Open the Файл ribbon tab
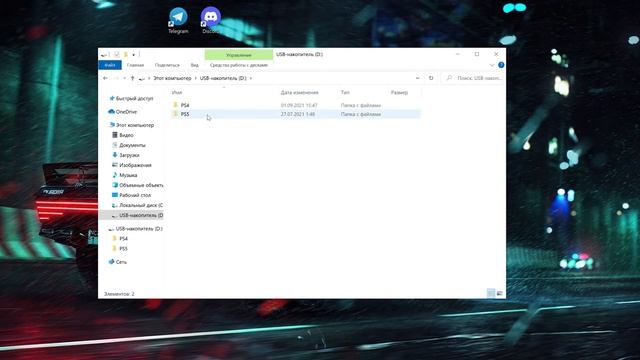The height and width of the screenshot is (360, 640). pos(110,65)
